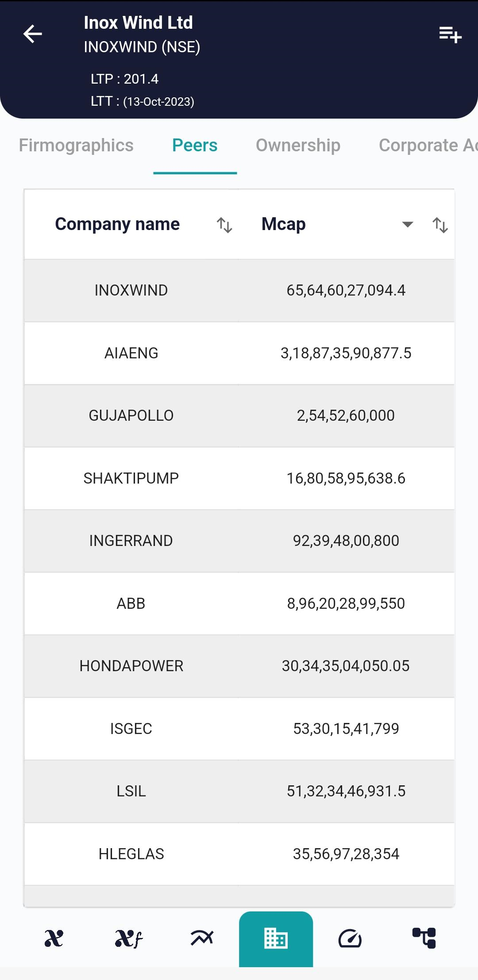Open the Corporate Actions tab
The width and height of the screenshot is (478, 980).
[427, 146]
